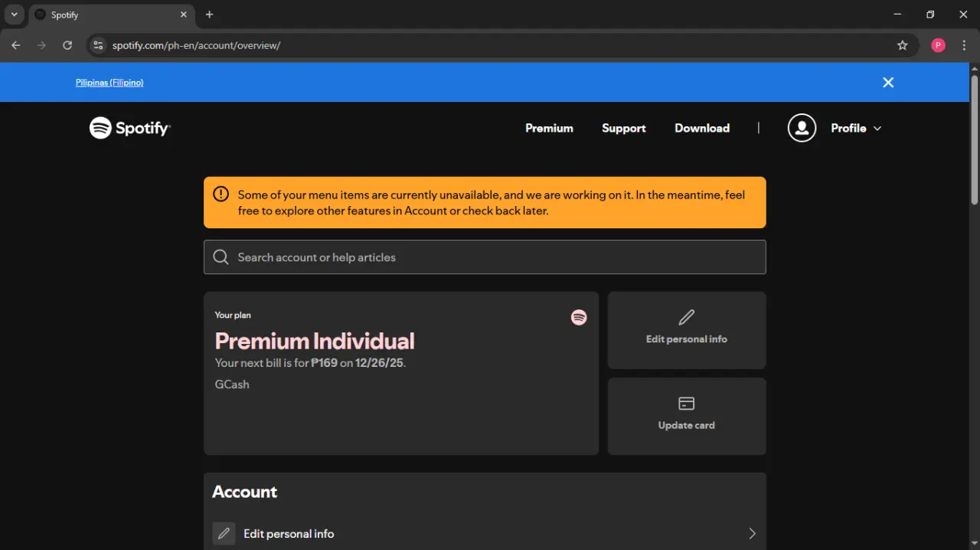Click the warning icon in orange alert

point(220,195)
